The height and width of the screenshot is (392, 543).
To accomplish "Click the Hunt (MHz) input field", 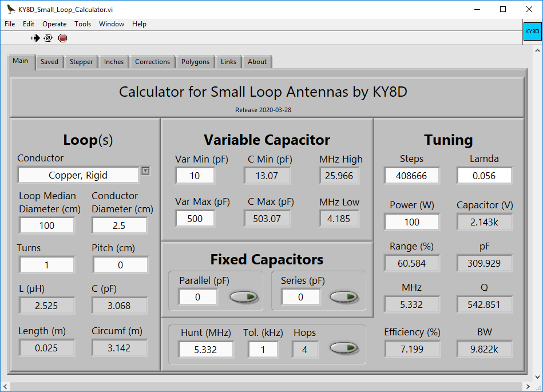I will pyautogui.click(x=206, y=350).
